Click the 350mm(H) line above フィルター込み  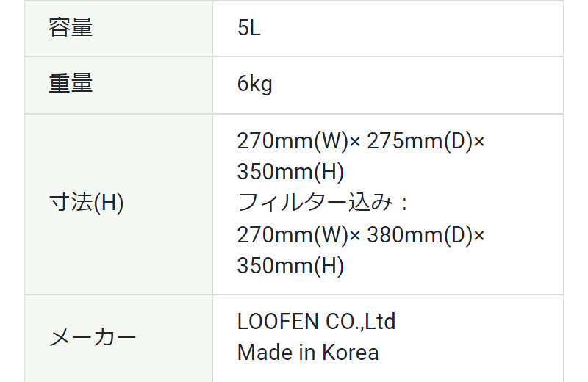coord(290,172)
